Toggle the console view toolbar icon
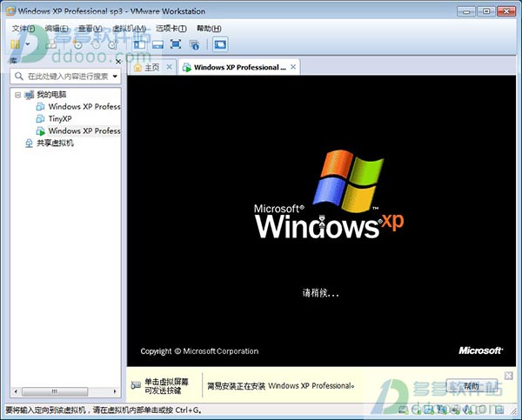Image resolution: width=522 pixels, height=420 pixels. tap(220, 44)
